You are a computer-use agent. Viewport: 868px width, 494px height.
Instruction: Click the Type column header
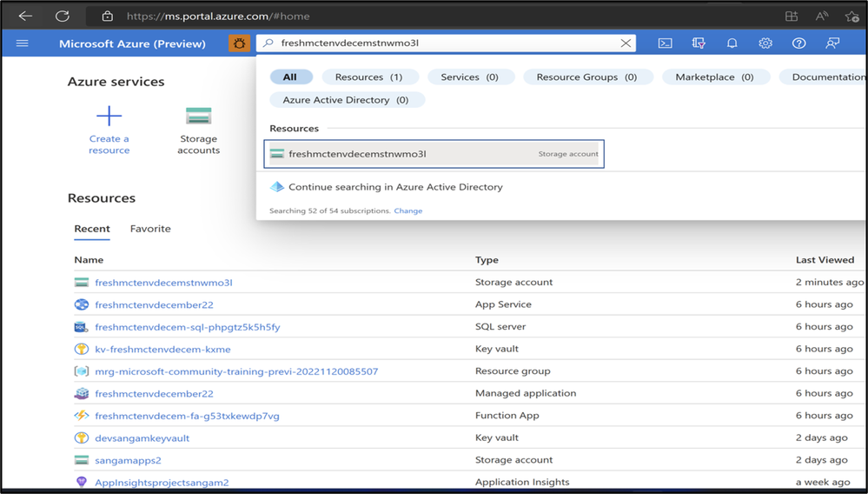coord(487,260)
